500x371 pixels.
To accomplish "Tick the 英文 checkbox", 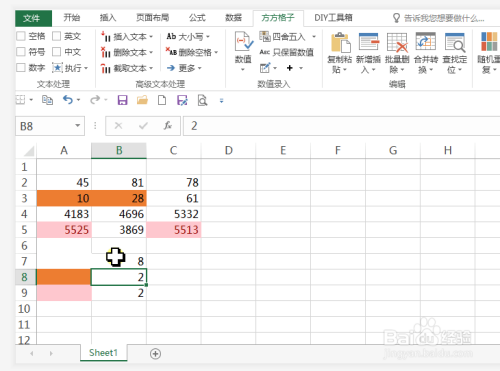I will tap(56, 36).
